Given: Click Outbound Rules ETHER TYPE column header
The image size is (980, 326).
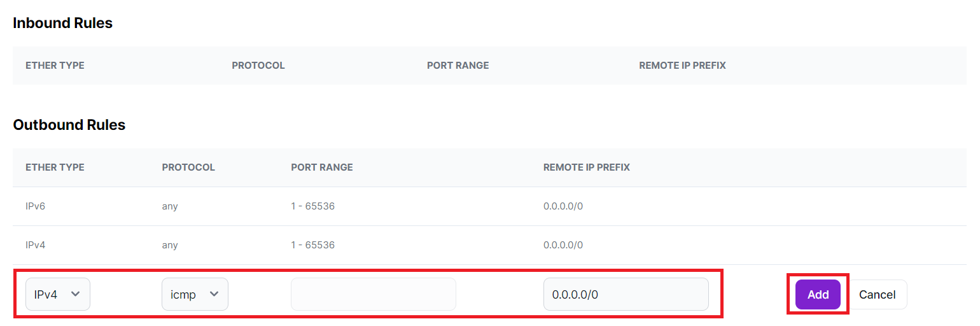Looking at the screenshot, I should pyautogui.click(x=55, y=167).
